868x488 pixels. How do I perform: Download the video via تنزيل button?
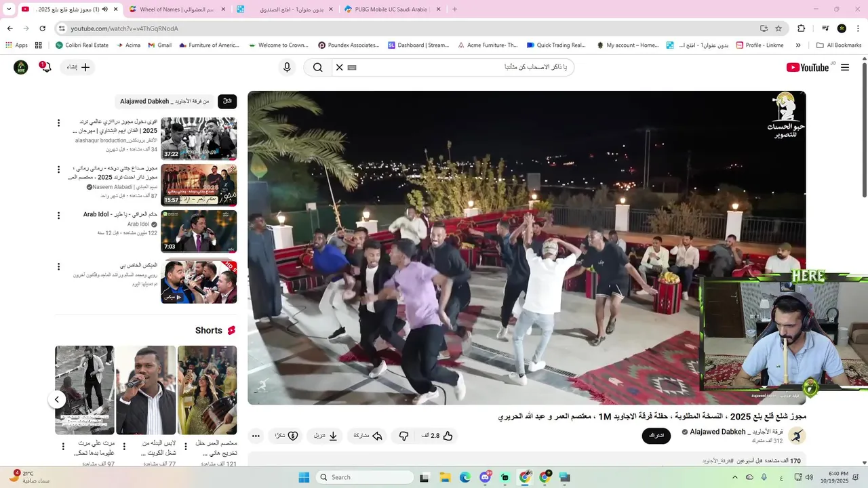[x=325, y=436]
